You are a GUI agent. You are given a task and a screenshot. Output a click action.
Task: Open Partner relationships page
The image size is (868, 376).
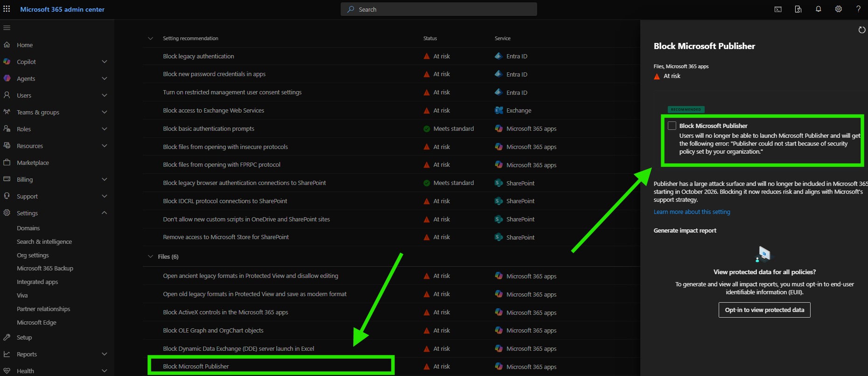pyautogui.click(x=43, y=309)
